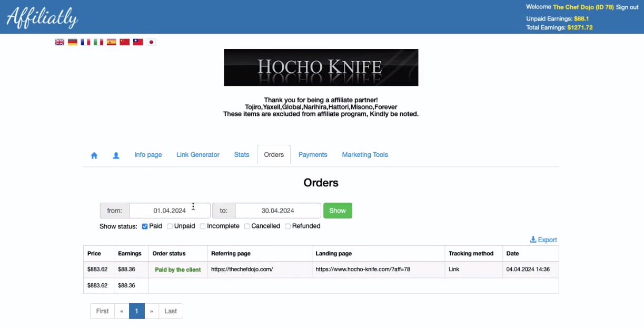Pick the Italian flag language
This screenshot has width=644, height=329.
pos(98,42)
